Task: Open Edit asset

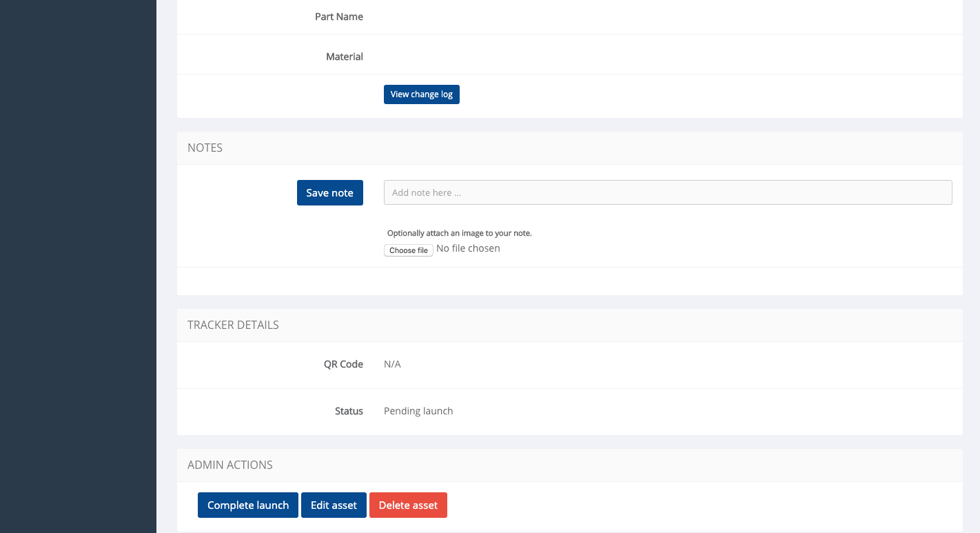Action: pos(334,505)
